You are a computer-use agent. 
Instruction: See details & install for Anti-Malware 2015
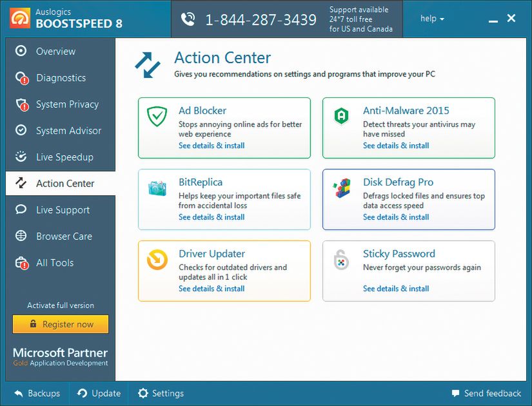coord(395,146)
